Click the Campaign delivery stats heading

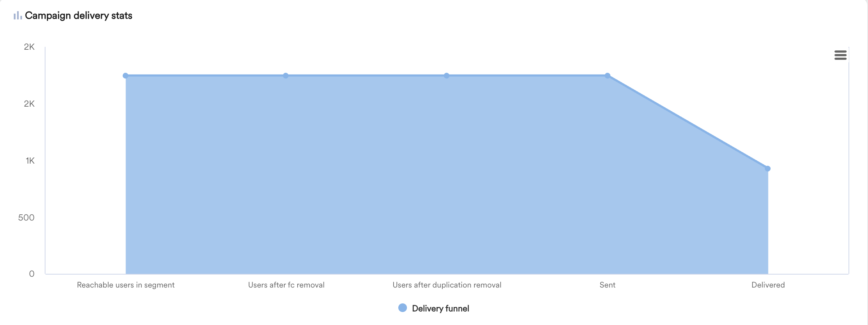click(78, 15)
